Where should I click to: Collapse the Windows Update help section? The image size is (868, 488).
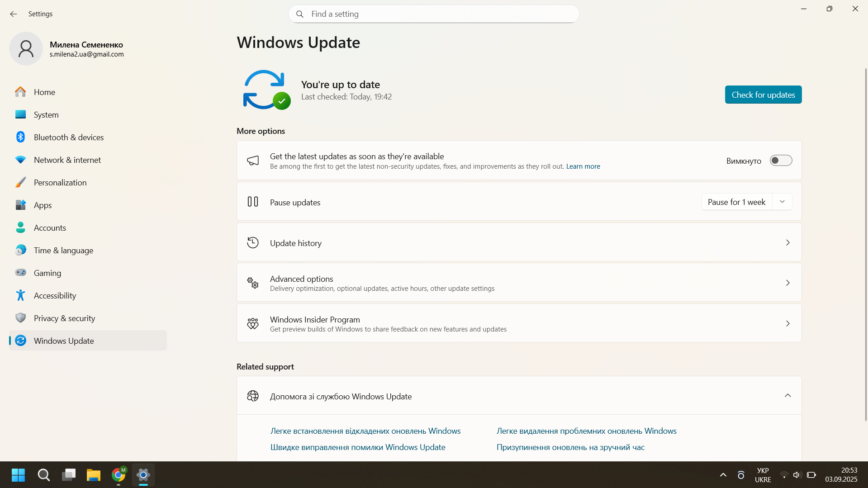coord(787,396)
